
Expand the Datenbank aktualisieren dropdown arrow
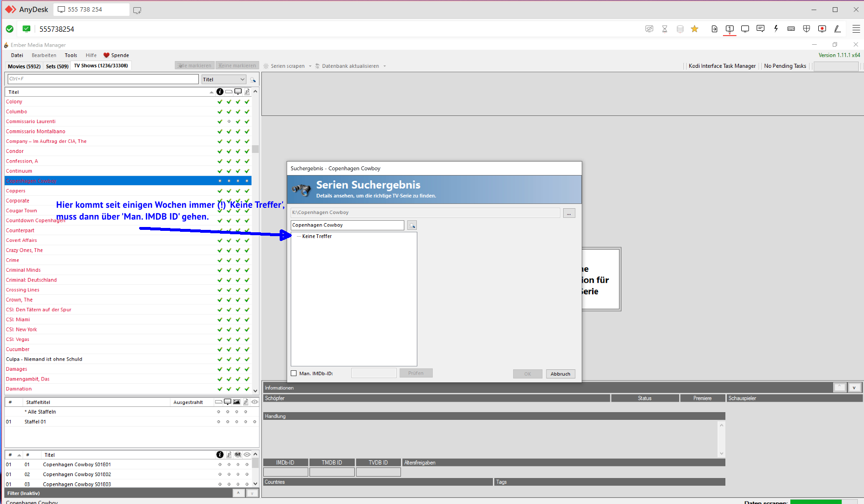pyautogui.click(x=385, y=66)
